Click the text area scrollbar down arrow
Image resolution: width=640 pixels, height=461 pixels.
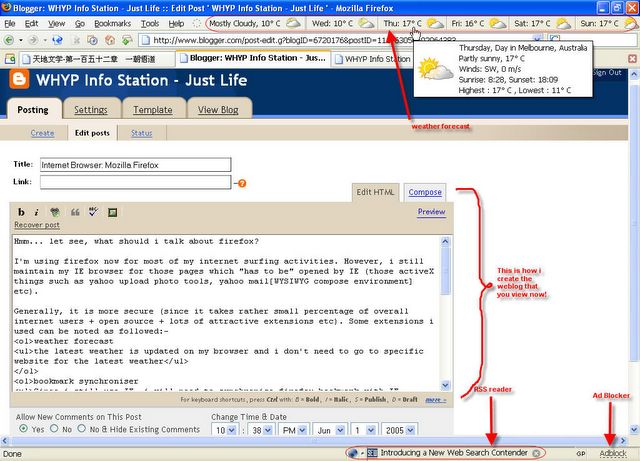coord(445,385)
